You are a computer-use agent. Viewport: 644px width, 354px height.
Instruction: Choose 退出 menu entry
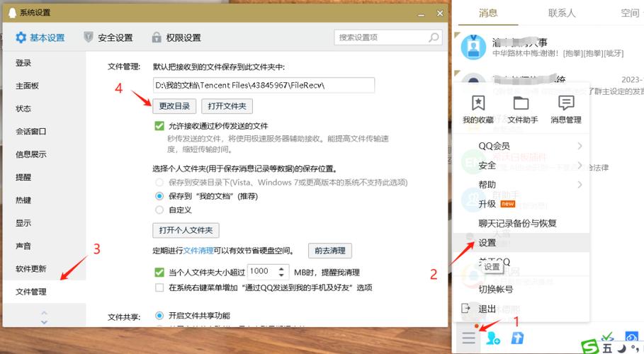pos(521,309)
